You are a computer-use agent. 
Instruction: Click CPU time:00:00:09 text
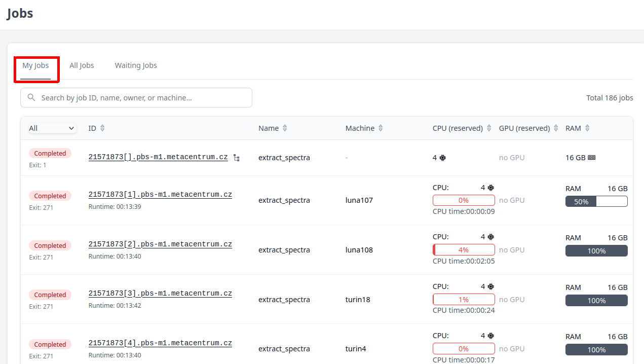click(x=464, y=211)
